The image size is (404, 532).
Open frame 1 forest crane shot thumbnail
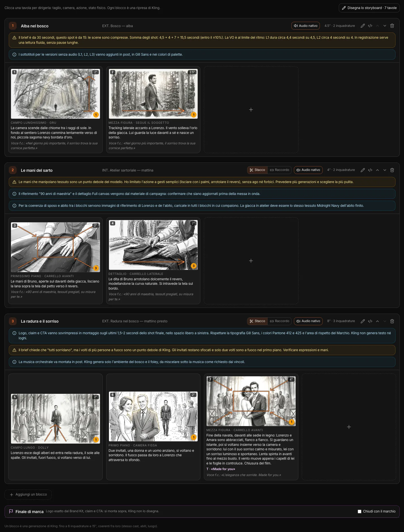(x=55, y=94)
